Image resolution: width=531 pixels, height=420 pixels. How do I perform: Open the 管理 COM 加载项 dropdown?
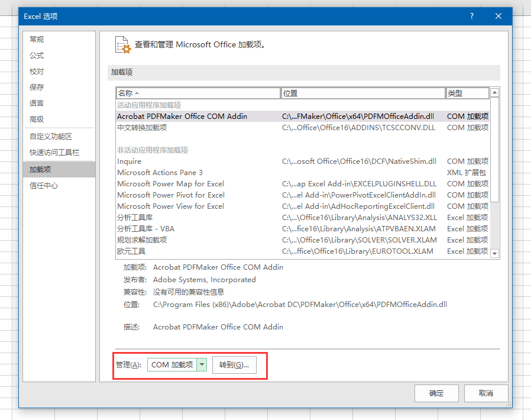(x=177, y=365)
